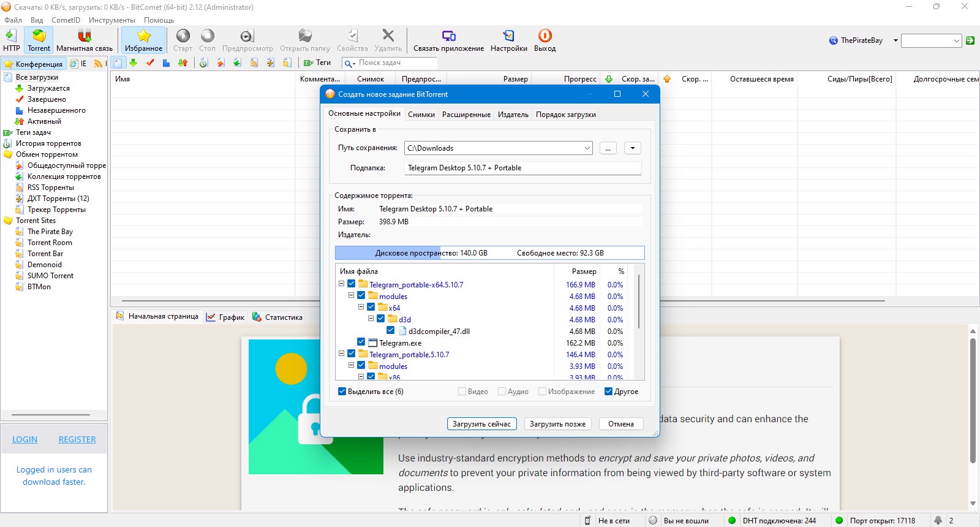Viewport: 980px width, 527px height.
Task: Toggle the Выделить все (6) checkbox
Action: pos(342,391)
